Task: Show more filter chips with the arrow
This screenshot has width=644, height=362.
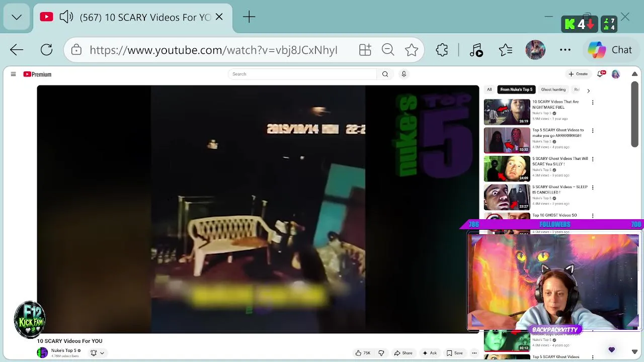Action: (588, 90)
